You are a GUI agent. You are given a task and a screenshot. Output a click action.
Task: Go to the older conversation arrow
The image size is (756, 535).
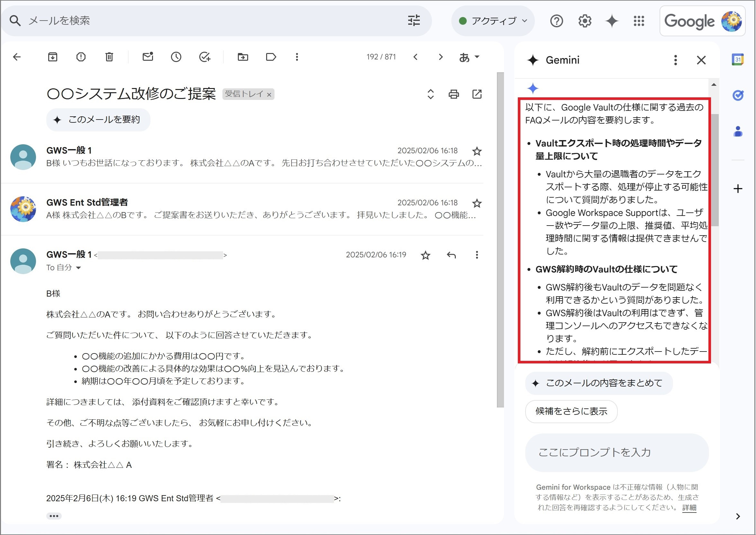pyautogui.click(x=441, y=57)
